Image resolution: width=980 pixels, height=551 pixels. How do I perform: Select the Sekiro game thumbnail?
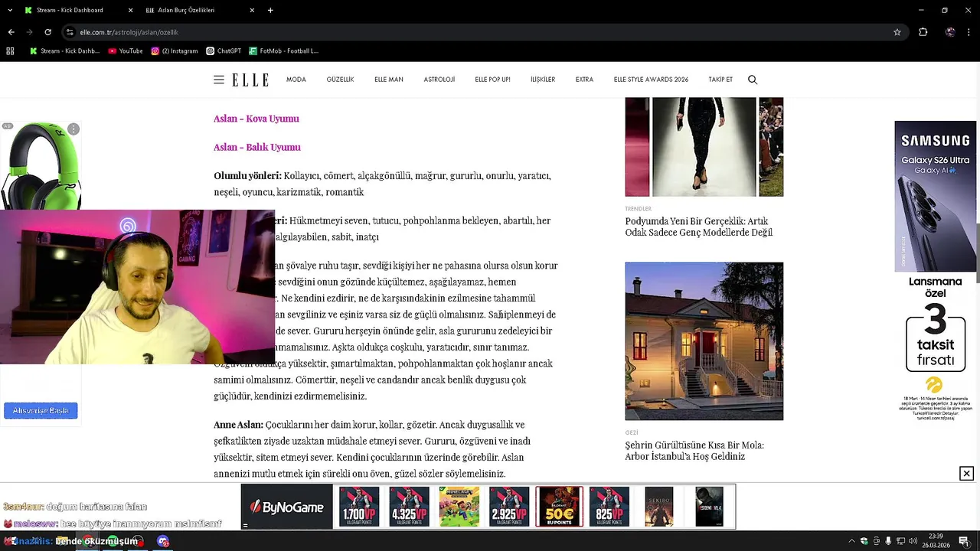pos(659,507)
